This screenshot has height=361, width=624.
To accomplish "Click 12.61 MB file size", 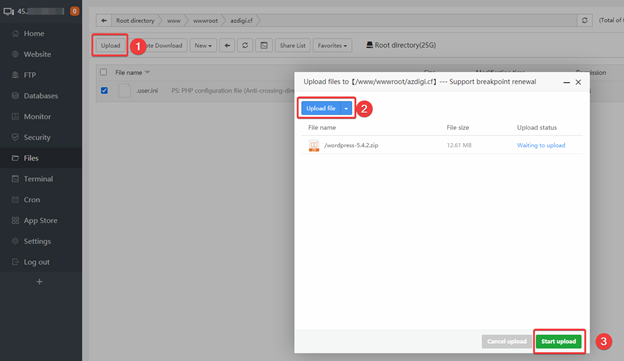I will (x=459, y=145).
